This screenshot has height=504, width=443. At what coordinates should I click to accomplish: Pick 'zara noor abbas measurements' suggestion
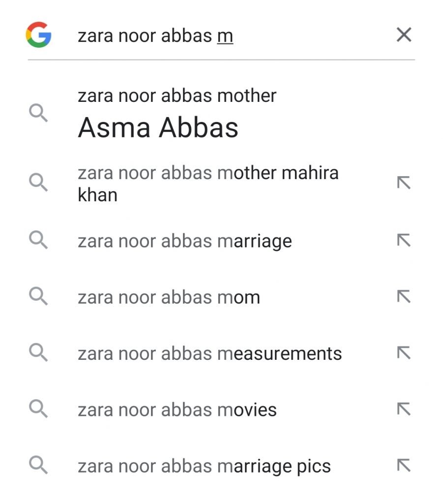click(209, 353)
